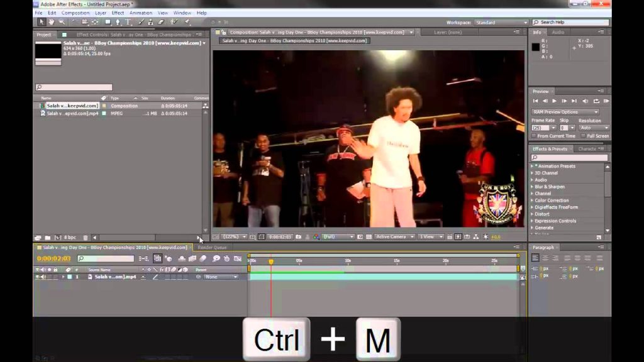This screenshot has width=644, height=362.
Task: Open the Composition menu
Action: coord(75,13)
